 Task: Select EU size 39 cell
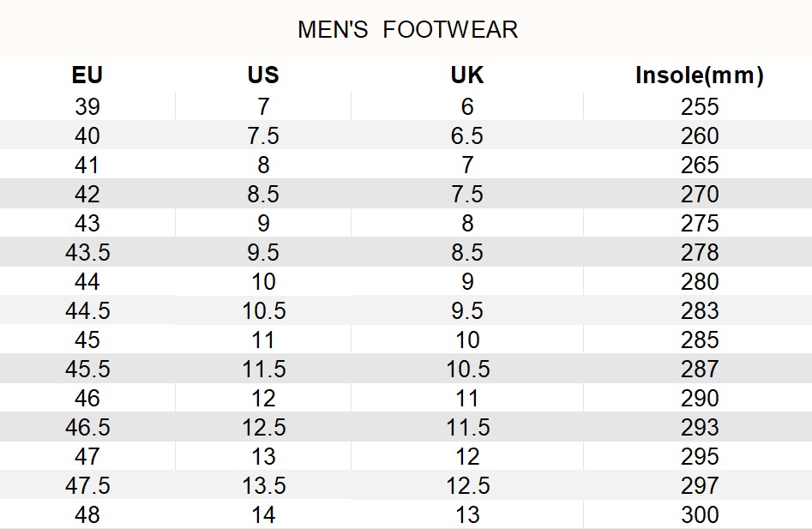pos(87,107)
